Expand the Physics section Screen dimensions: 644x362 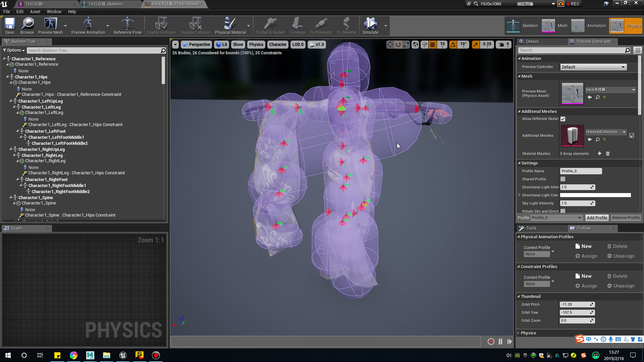pos(519,333)
